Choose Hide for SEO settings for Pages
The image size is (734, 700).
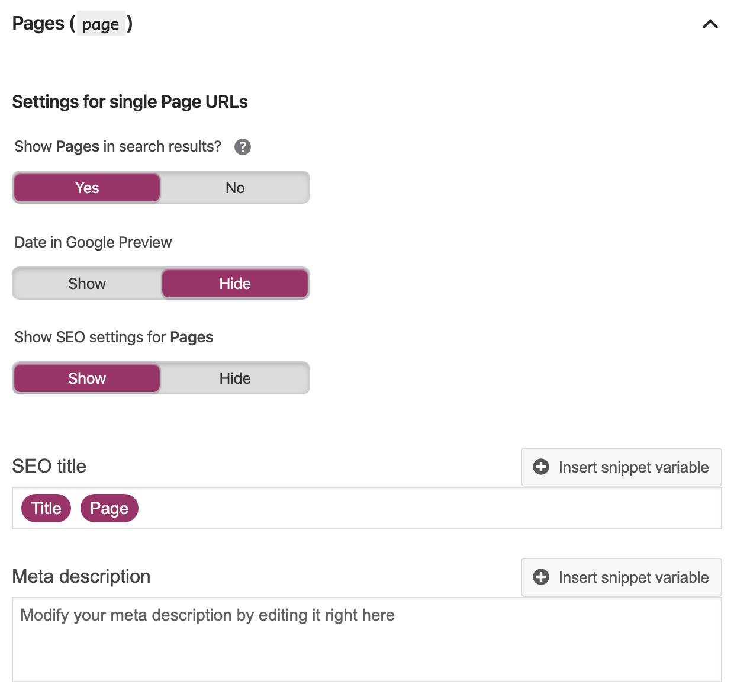click(235, 378)
